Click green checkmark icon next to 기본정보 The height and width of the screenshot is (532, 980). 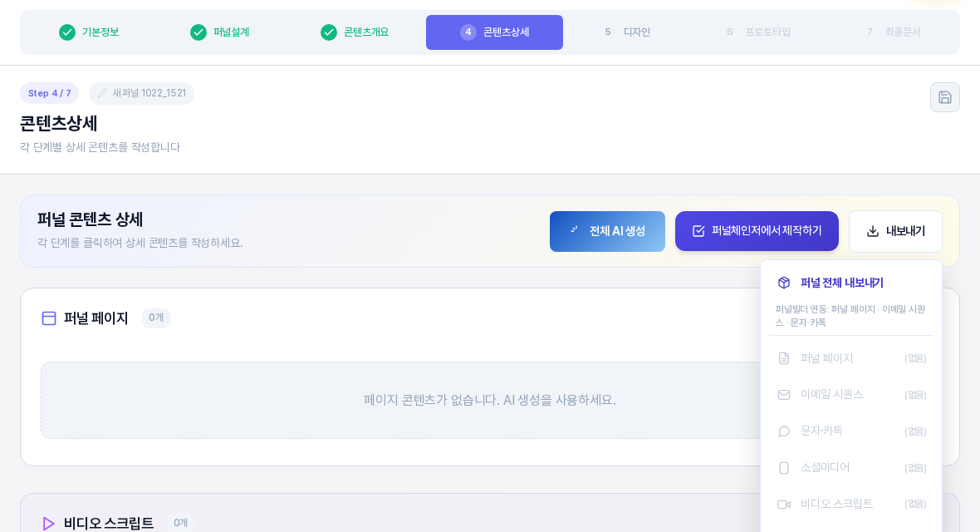(67, 32)
